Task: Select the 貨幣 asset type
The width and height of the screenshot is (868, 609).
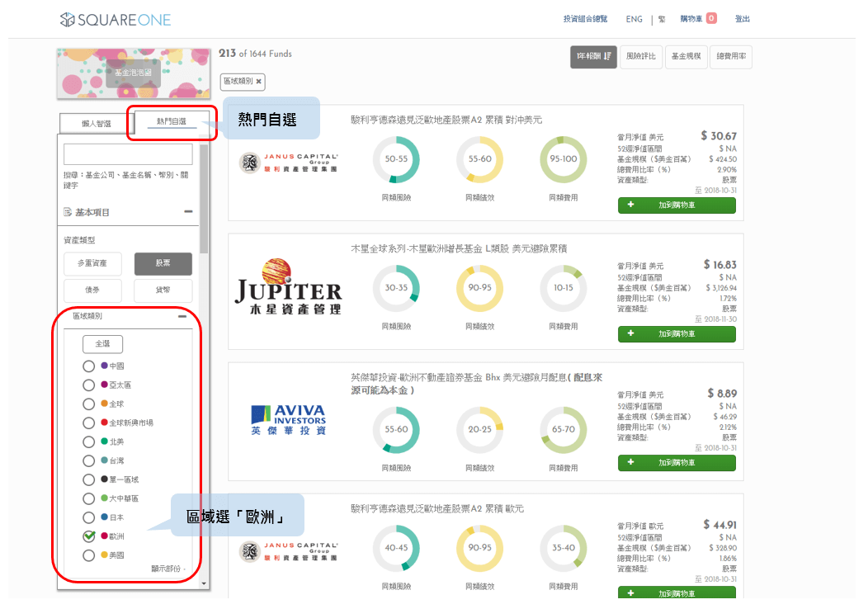Action: [163, 290]
